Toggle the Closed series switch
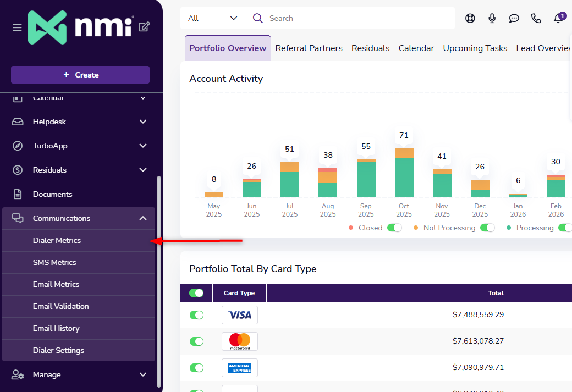 pyautogui.click(x=394, y=228)
